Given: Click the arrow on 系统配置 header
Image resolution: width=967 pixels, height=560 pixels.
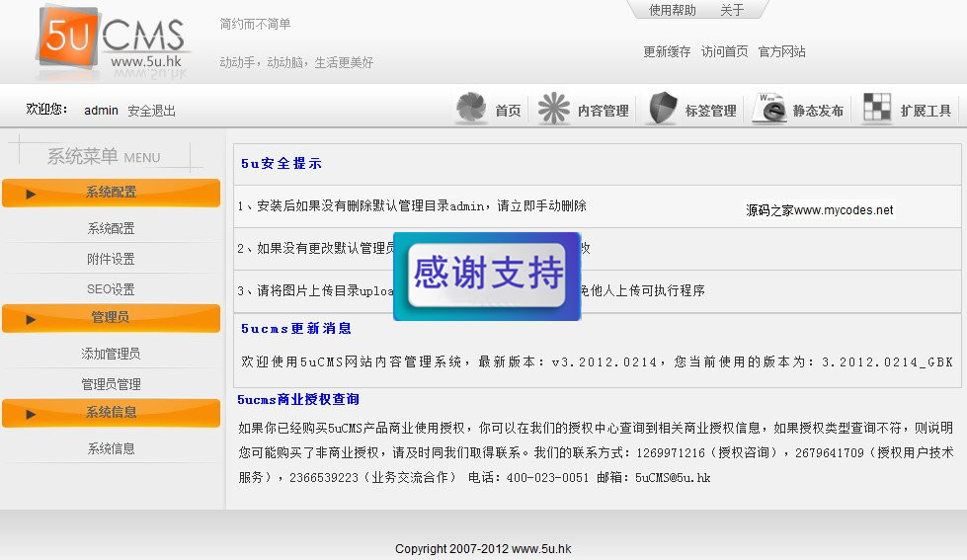Looking at the screenshot, I should click(x=31, y=195).
